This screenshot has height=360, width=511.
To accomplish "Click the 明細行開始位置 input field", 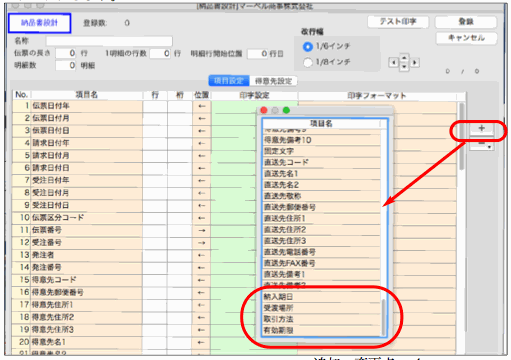I will (258, 54).
